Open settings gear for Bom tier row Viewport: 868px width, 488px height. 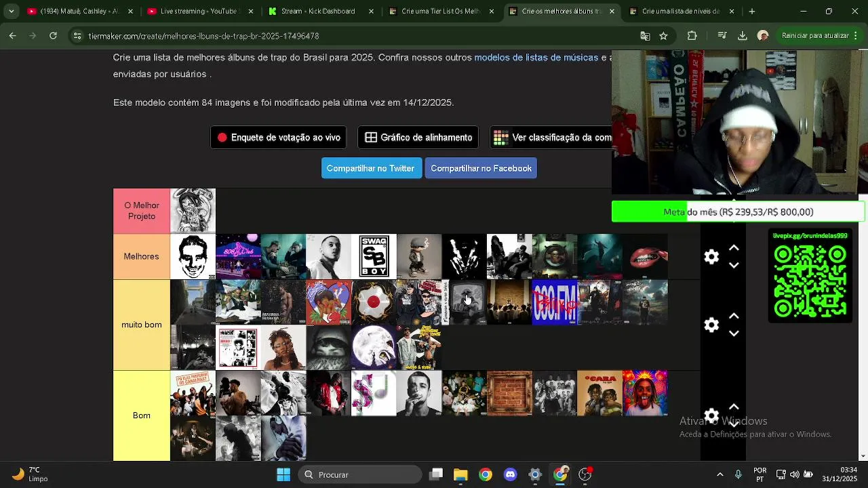click(711, 415)
